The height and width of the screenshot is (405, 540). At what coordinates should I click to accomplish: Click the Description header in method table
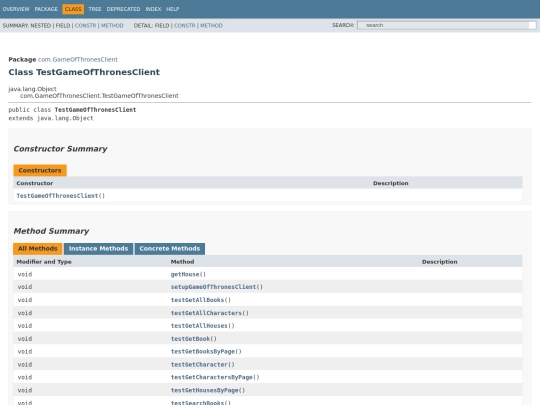tap(440, 262)
